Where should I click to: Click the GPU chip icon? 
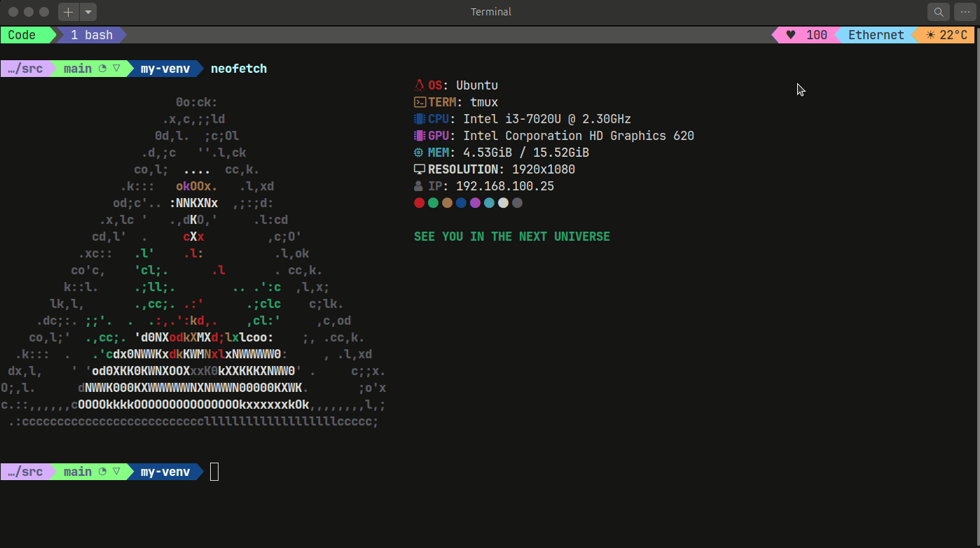pos(420,136)
